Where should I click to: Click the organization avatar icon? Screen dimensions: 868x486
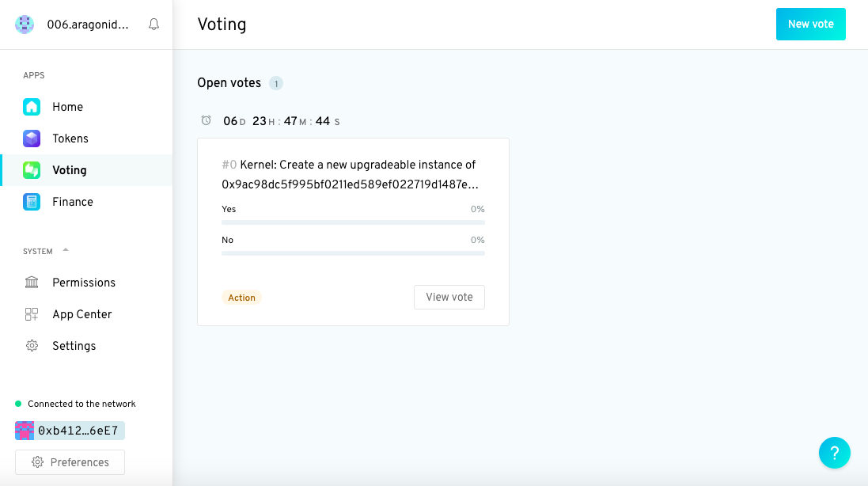pyautogui.click(x=25, y=25)
